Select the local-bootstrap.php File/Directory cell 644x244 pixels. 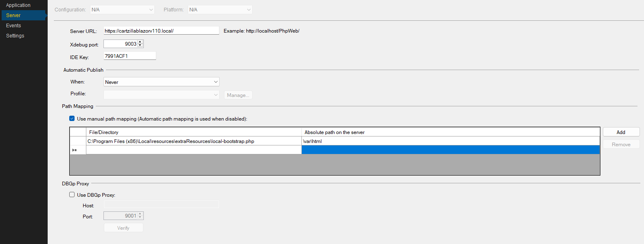click(193, 141)
